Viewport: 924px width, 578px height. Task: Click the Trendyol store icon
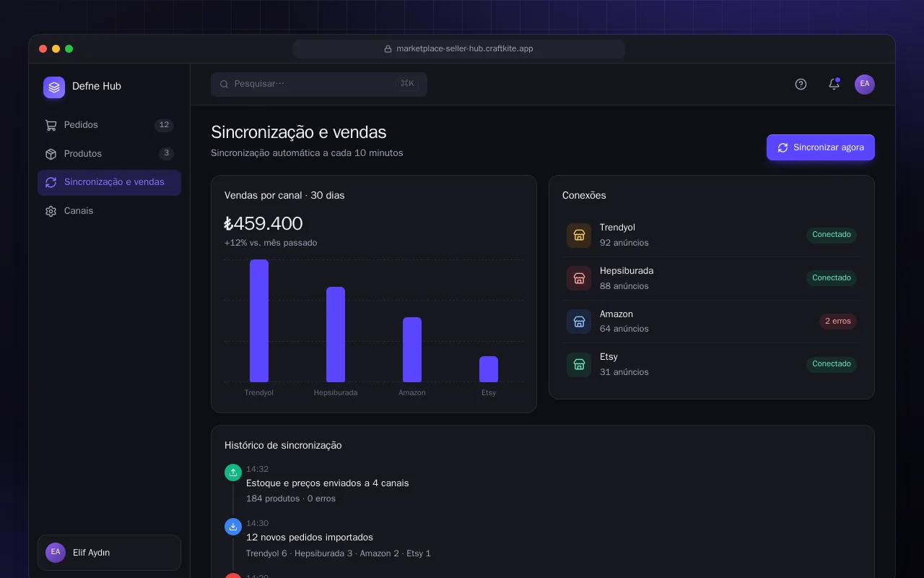coord(579,236)
